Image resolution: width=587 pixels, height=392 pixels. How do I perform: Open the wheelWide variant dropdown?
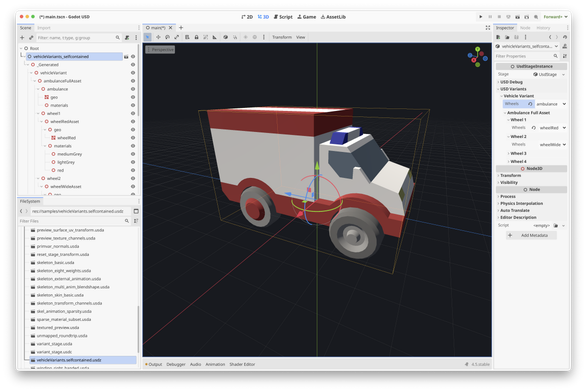click(x=553, y=145)
